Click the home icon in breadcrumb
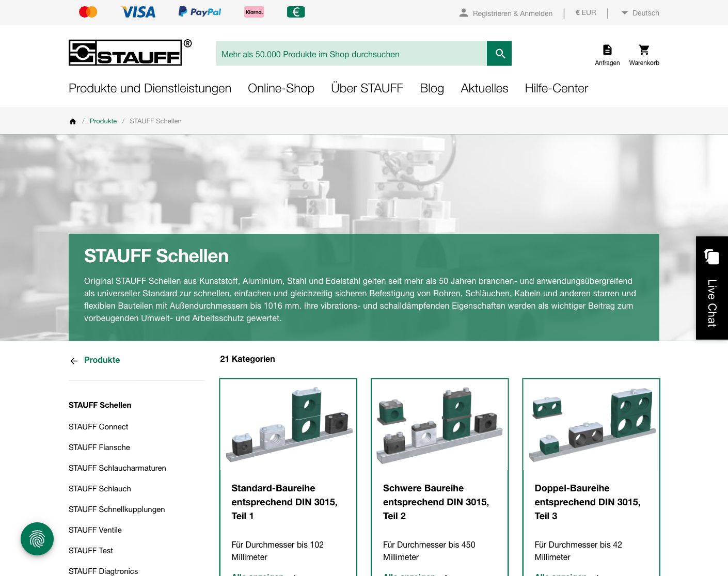This screenshot has height=576, width=728. [x=73, y=121]
